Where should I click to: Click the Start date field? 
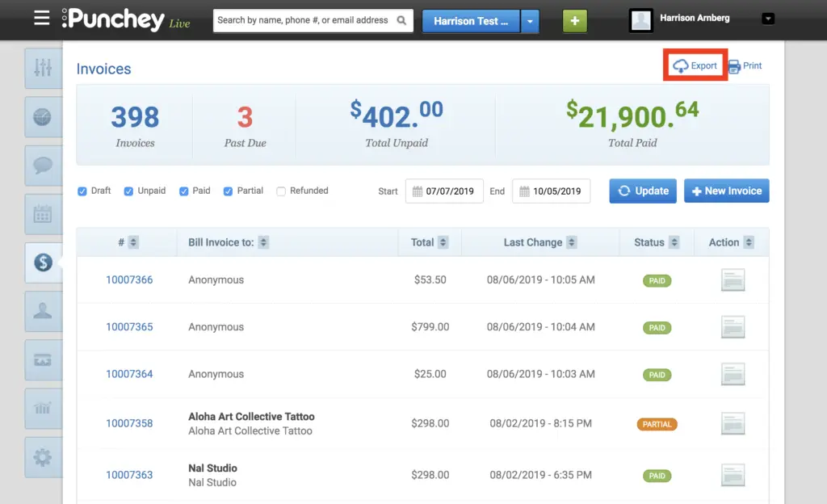tap(444, 191)
